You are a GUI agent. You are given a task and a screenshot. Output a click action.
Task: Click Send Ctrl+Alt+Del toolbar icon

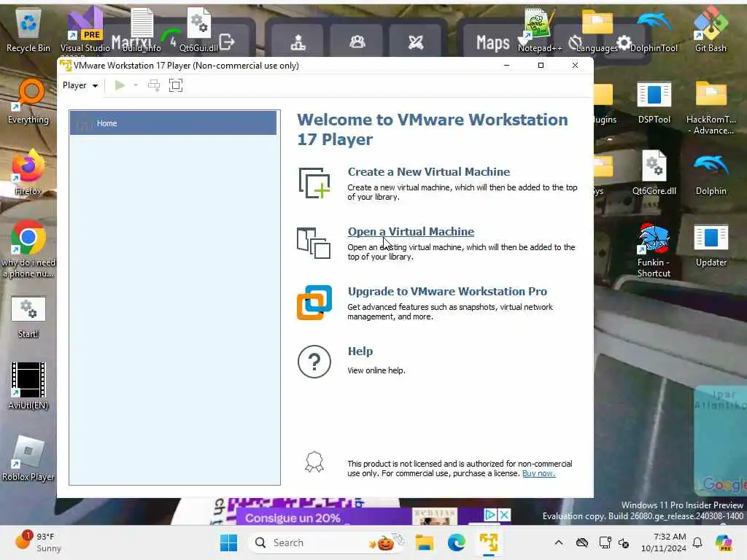click(154, 85)
